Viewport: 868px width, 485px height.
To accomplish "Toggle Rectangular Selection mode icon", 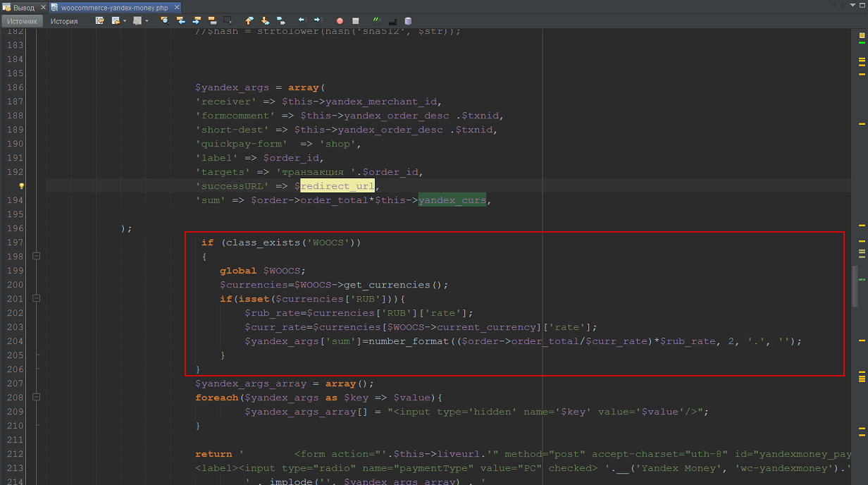I will click(x=228, y=21).
